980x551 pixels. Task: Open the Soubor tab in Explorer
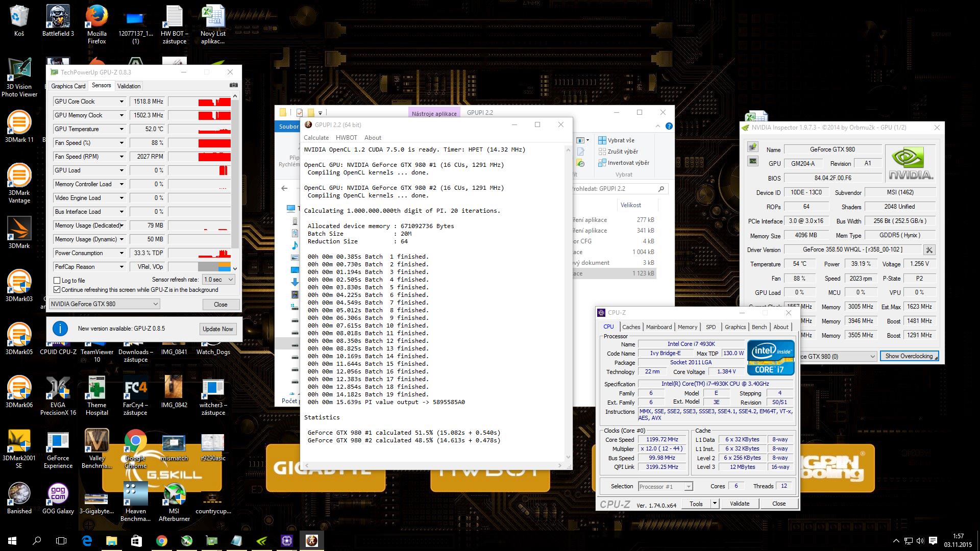[288, 127]
